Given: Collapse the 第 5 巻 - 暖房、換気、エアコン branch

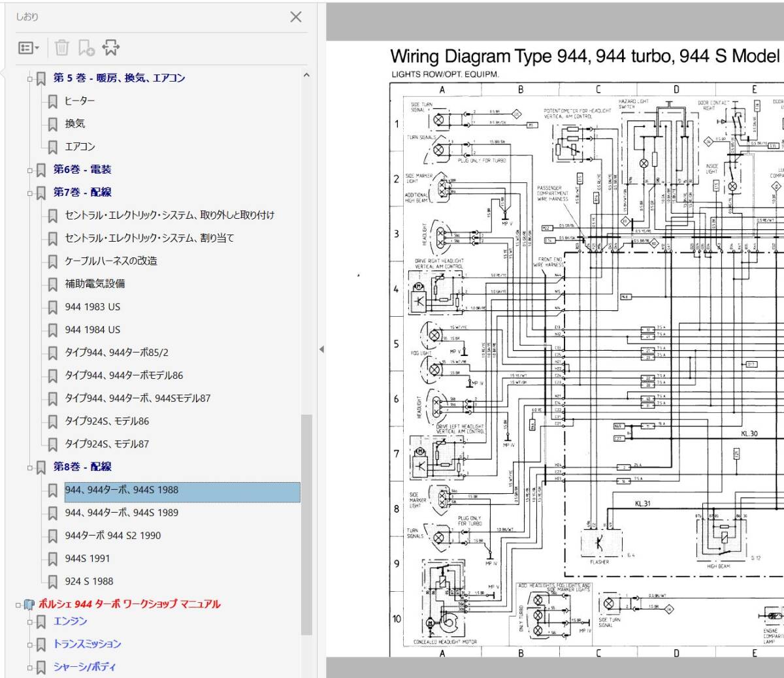Looking at the screenshot, I should [30, 78].
